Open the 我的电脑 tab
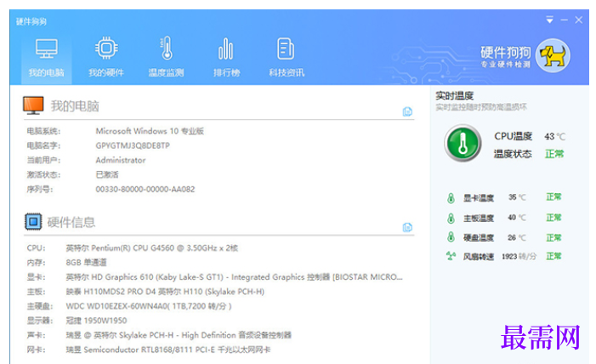 [x=47, y=58]
